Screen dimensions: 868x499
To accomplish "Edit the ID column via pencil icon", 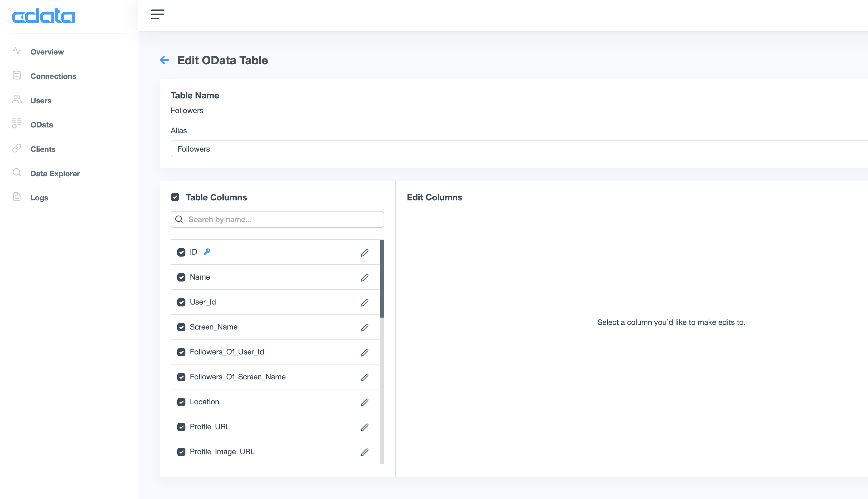I will [x=364, y=252].
